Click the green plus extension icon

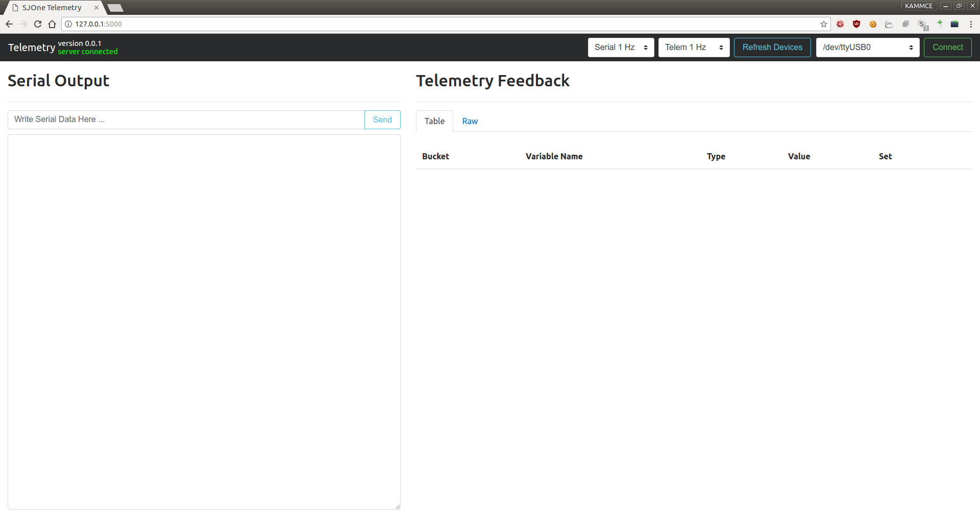940,23
